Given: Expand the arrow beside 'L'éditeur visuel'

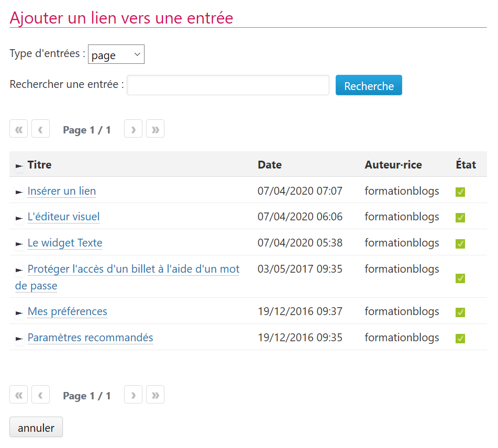Looking at the screenshot, I should (19, 218).
